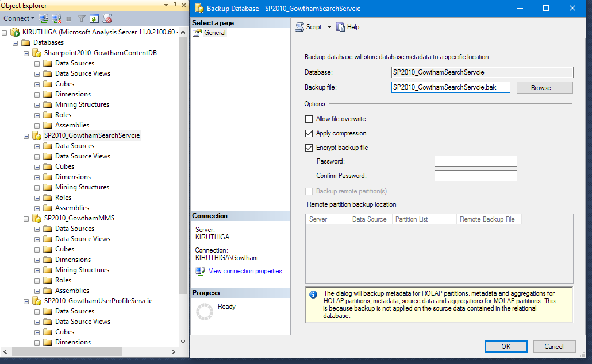Confirm backup with OK button
Viewport: 592px width, 364px height.
(x=506, y=347)
